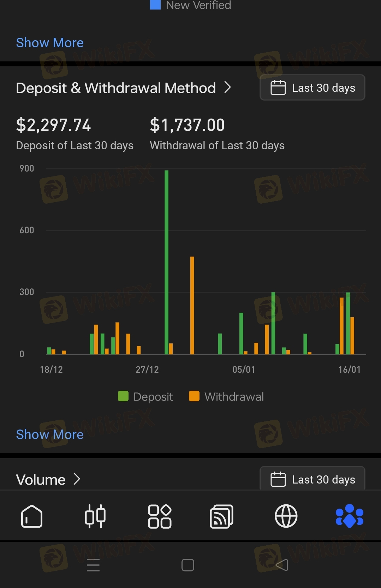Open Android recent apps menu lines
Viewport: 381px width, 588px height.
pyautogui.click(x=93, y=565)
